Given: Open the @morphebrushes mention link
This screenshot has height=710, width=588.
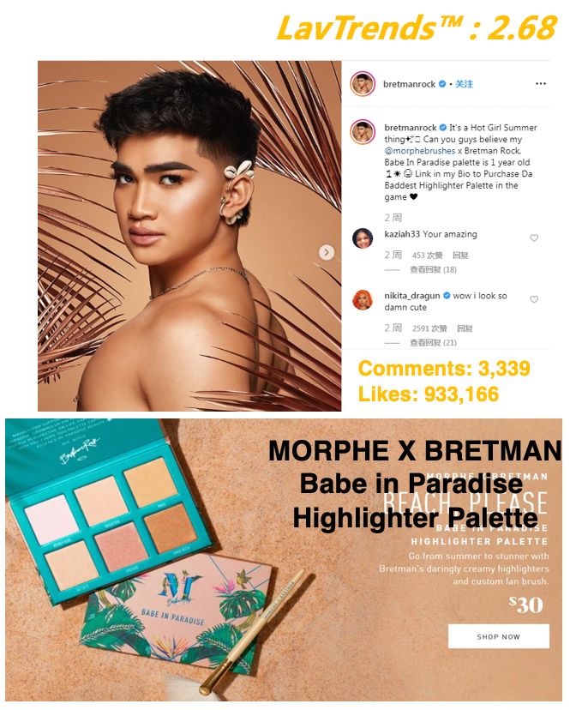Looking at the screenshot, I should [420, 151].
